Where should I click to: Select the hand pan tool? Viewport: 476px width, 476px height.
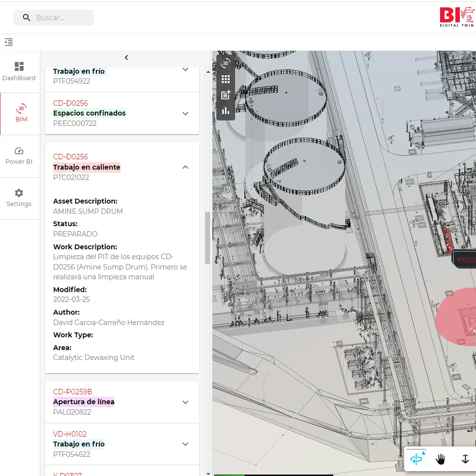coord(441,459)
